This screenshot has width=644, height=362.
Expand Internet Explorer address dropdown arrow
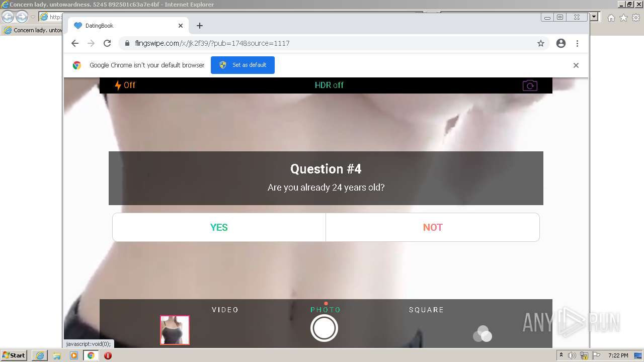(x=594, y=17)
